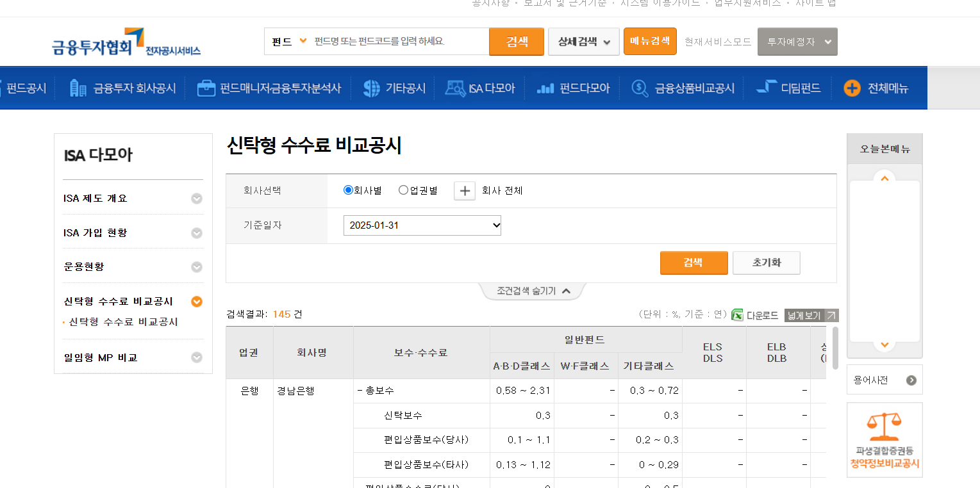Screen dimensions: 980x488
Task: Click the 펀드명 또는 펀드코드 input field
Action: tap(400, 42)
